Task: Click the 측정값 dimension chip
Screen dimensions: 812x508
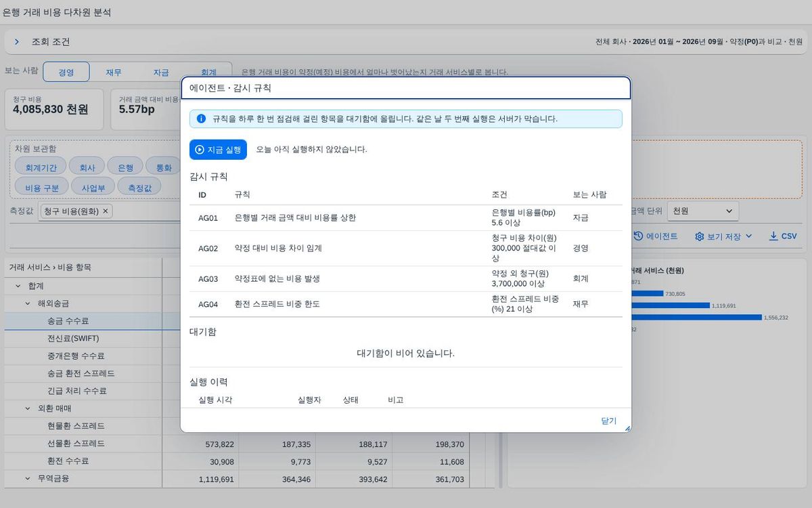Action: click(139, 186)
